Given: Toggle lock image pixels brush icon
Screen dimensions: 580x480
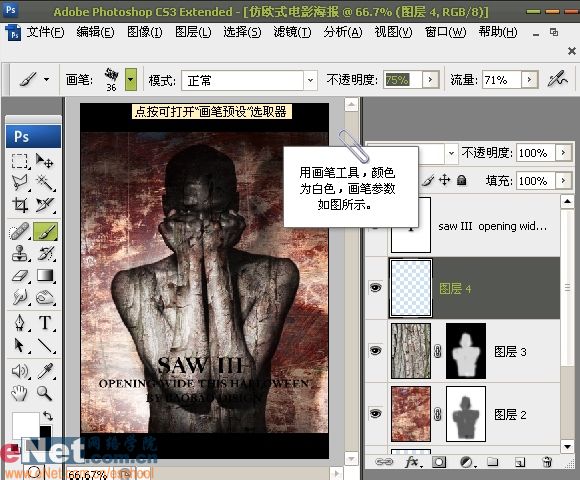Looking at the screenshot, I should (x=428, y=180).
